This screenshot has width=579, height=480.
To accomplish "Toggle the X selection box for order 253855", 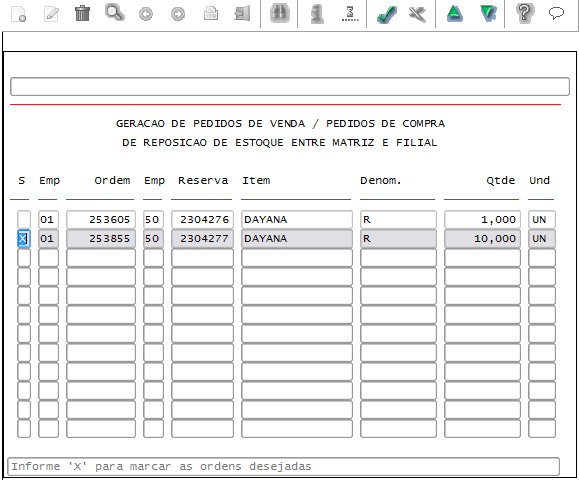I will click(24, 239).
